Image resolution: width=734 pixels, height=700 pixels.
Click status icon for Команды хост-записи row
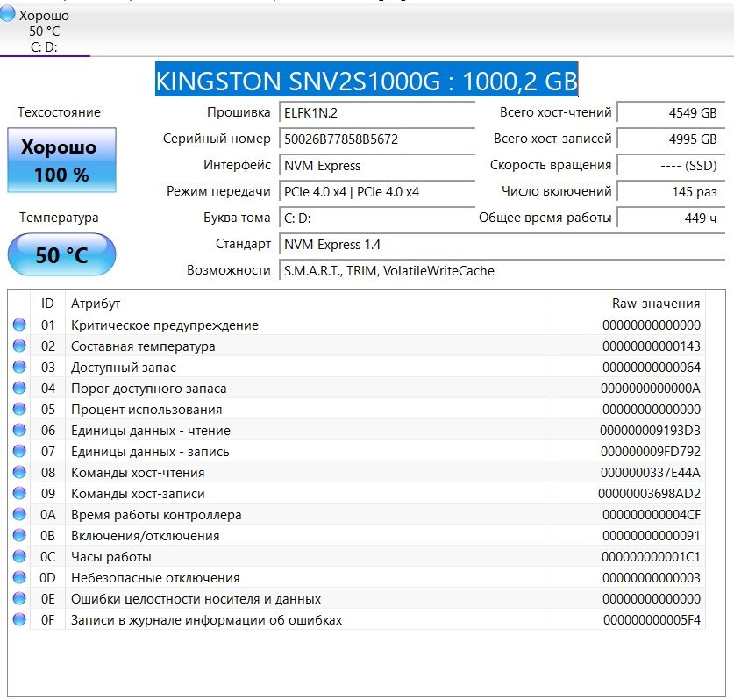[x=19, y=493]
